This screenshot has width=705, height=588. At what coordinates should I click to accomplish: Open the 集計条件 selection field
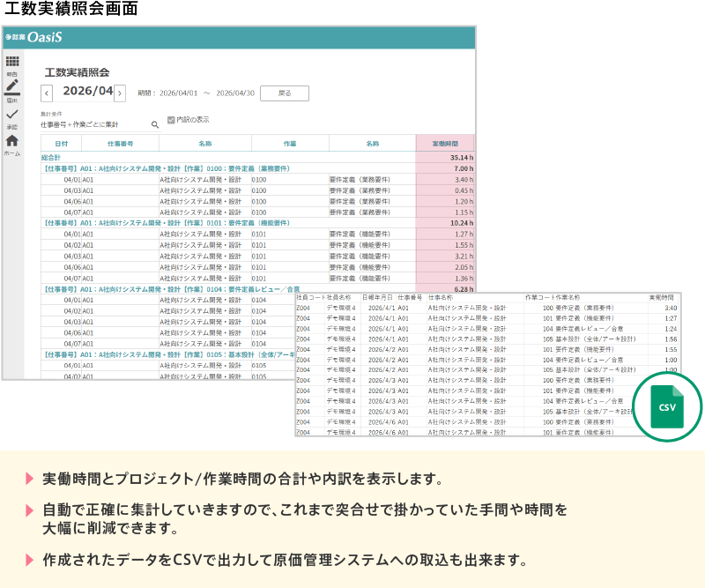pyautogui.click(x=100, y=124)
